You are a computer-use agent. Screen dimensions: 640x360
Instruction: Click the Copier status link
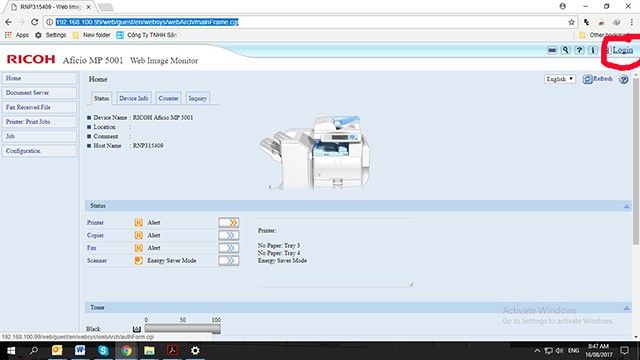point(95,235)
